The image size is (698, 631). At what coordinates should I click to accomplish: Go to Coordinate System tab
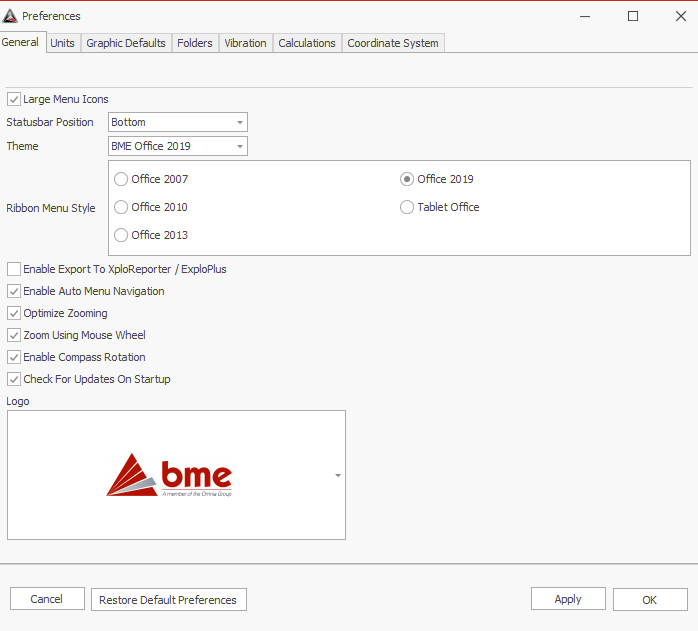[x=393, y=43]
